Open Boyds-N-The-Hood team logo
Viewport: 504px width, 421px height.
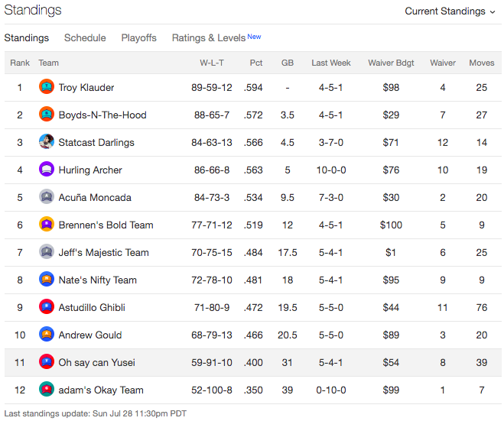(47, 115)
